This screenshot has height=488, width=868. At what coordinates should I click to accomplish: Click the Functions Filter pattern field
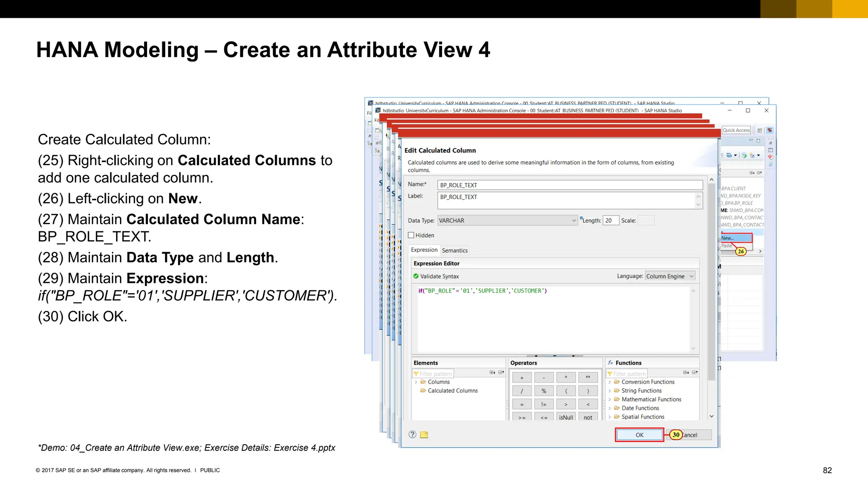coord(627,374)
